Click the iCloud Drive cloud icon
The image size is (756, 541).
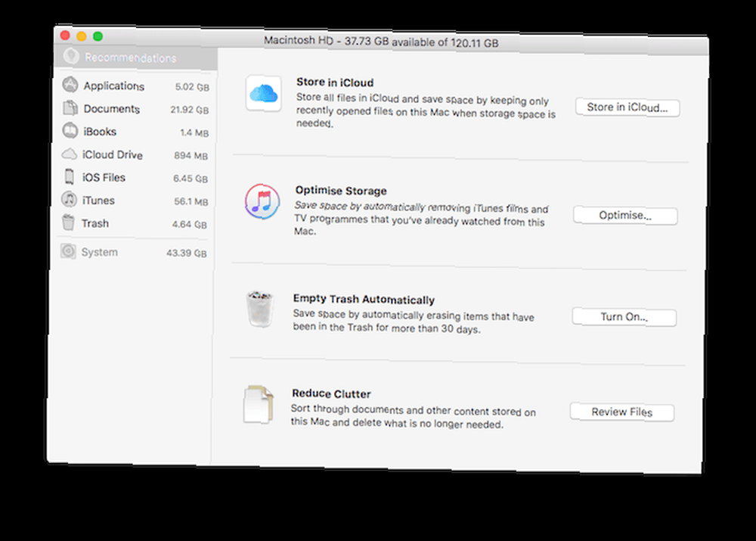click(70, 154)
